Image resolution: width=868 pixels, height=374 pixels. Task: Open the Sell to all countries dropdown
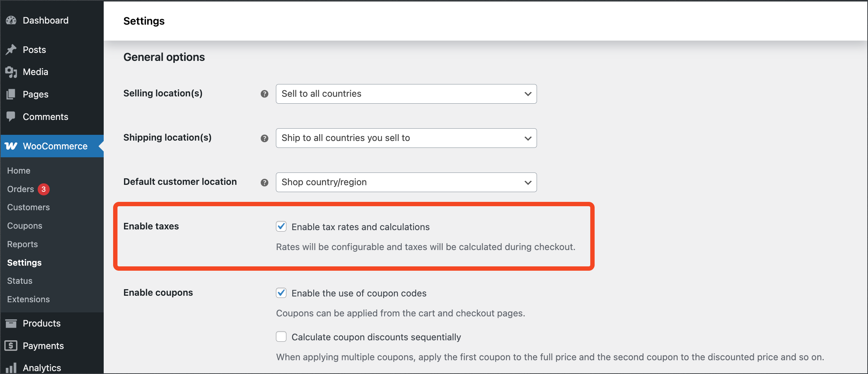point(406,94)
